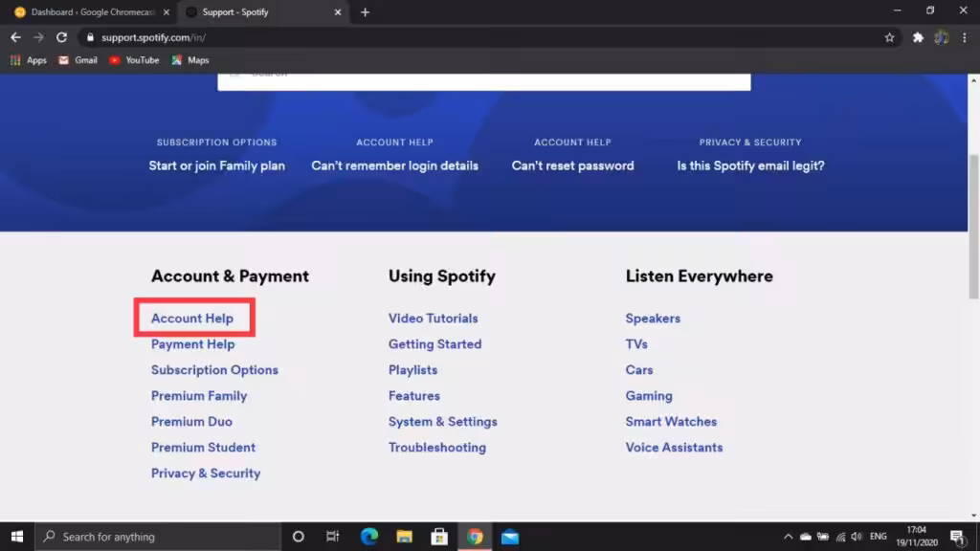Reload the Spotify support page
The height and width of the screenshot is (551, 980).
[61, 37]
